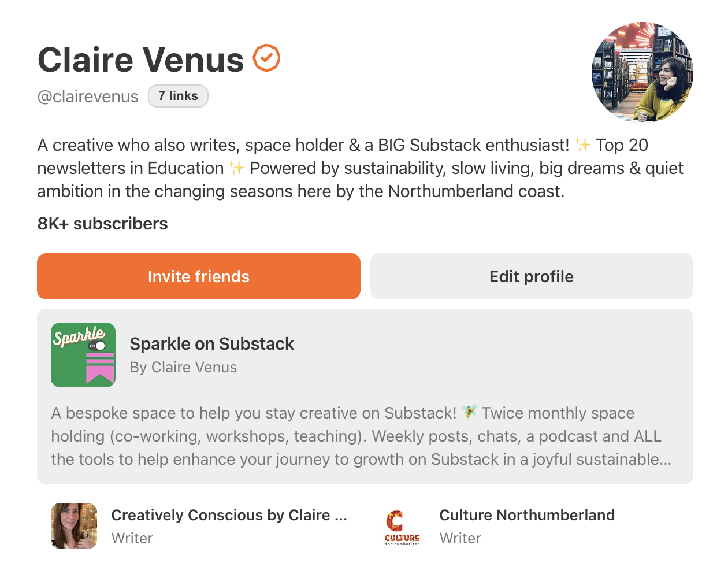Open the Edit profile button
This screenshot has width=728, height=585.
click(531, 276)
